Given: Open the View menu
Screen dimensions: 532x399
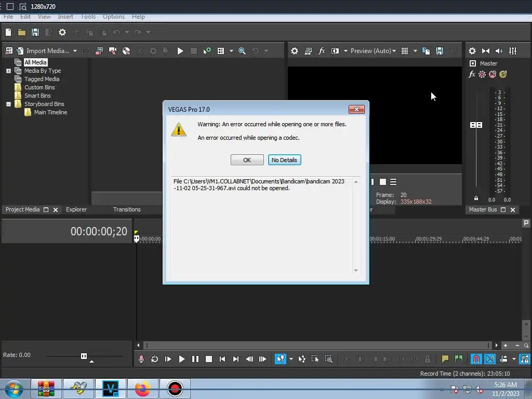Looking at the screenshot, I should [x=44, y=17].
